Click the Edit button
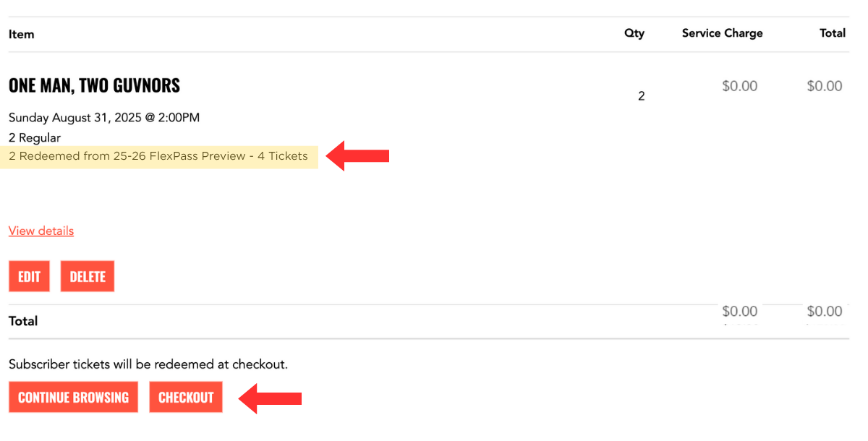 coord(29,277)
